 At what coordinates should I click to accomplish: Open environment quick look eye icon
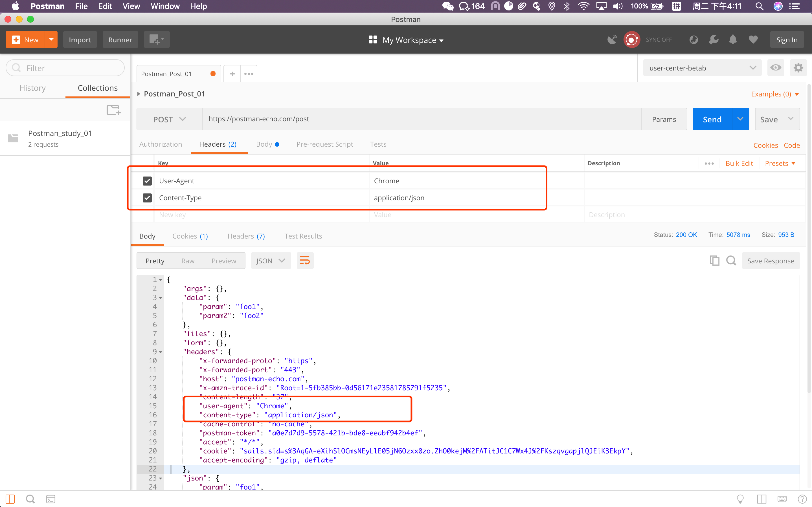point(775,68)
